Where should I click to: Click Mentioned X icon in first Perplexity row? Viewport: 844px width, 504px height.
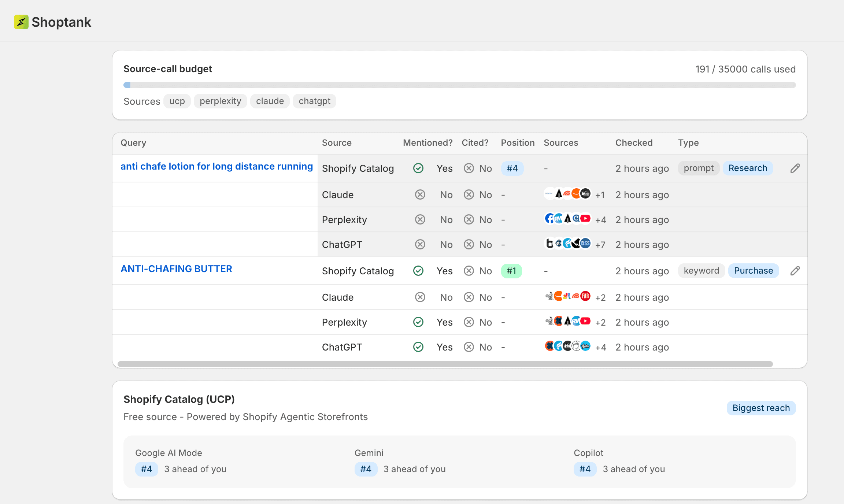(x=420, y=219)
